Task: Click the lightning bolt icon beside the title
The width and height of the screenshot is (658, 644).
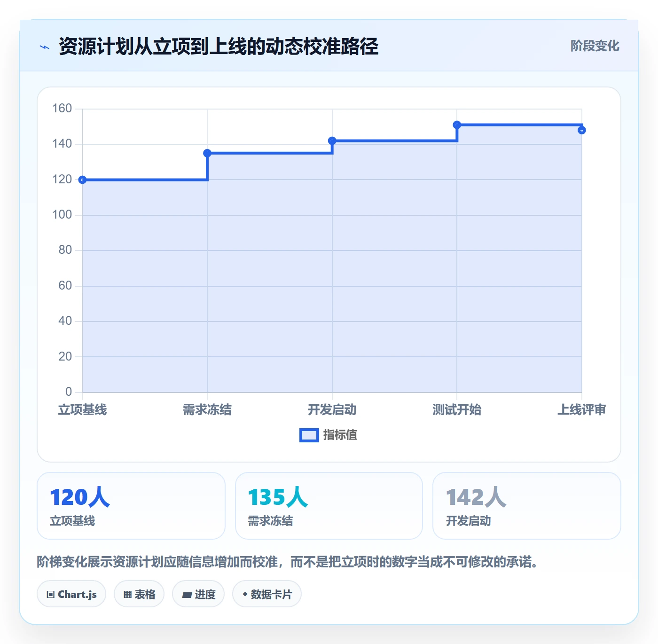Action: click(45, 47)
